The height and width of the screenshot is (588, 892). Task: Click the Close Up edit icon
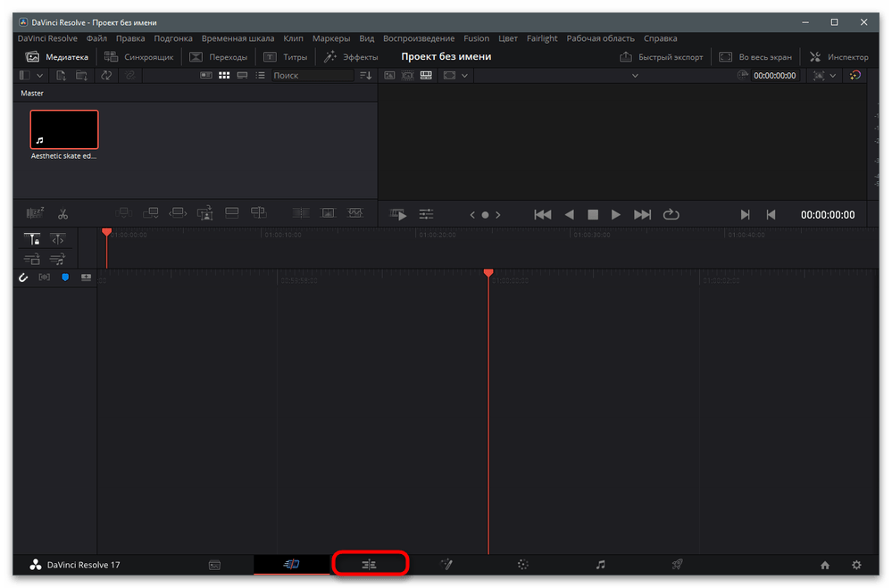point(204,213)
